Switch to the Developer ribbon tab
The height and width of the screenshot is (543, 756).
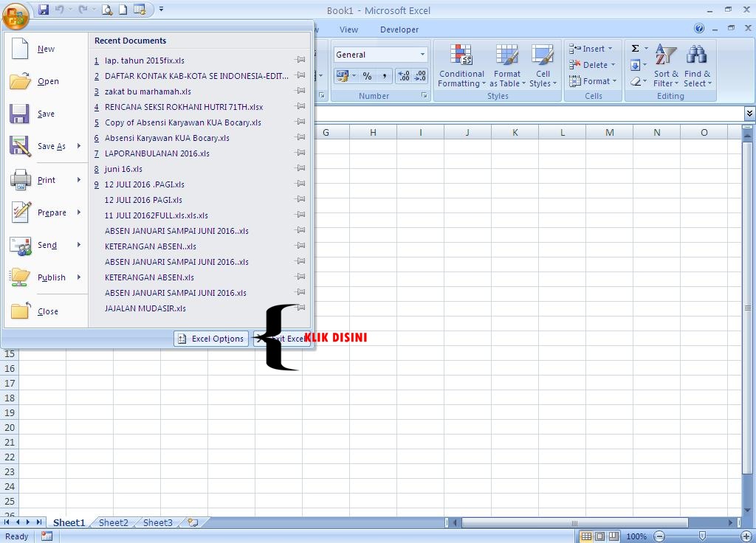point(399,30)
